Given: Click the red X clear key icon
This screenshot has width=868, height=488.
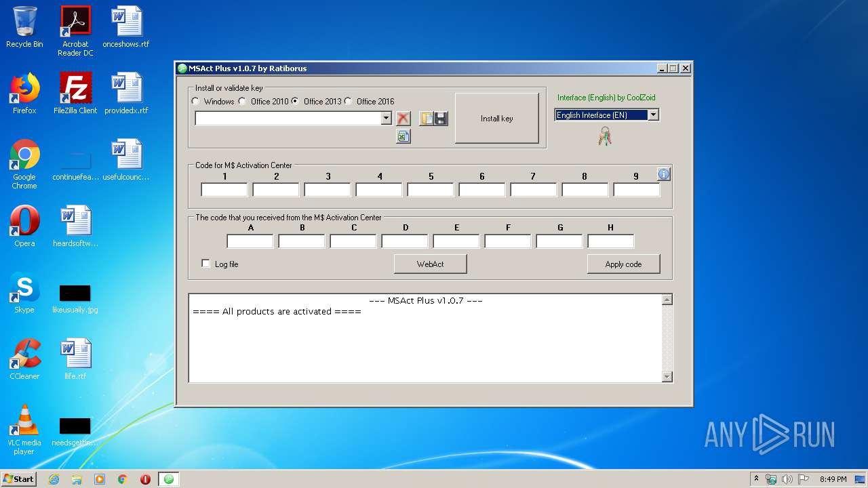Looking at the screenshot, I should coord(403,119).
